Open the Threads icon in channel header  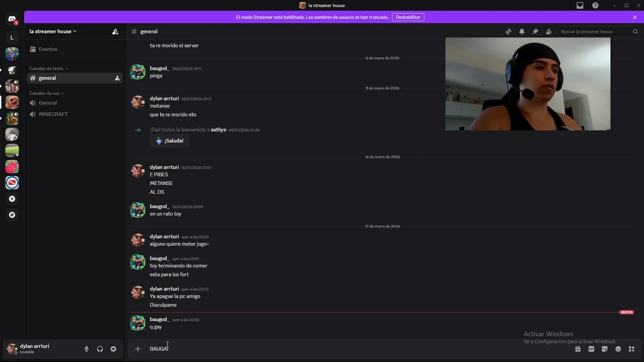[509, 31]
